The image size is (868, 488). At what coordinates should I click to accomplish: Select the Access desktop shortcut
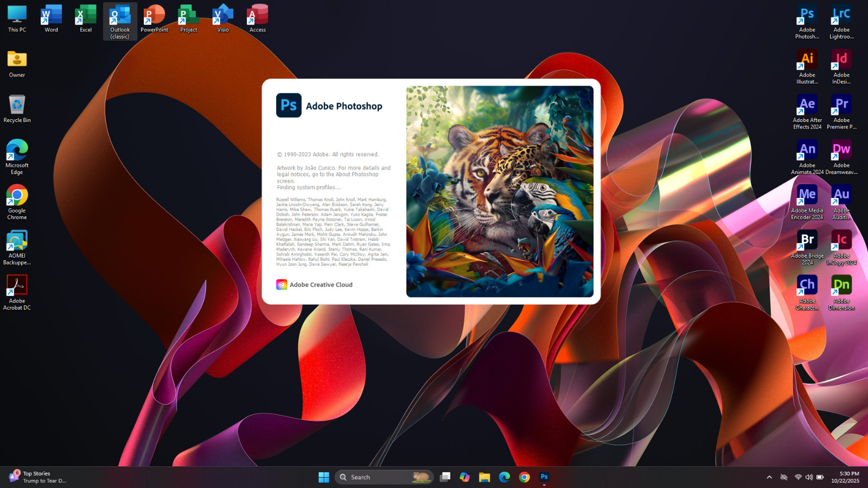tap(258, 20)
